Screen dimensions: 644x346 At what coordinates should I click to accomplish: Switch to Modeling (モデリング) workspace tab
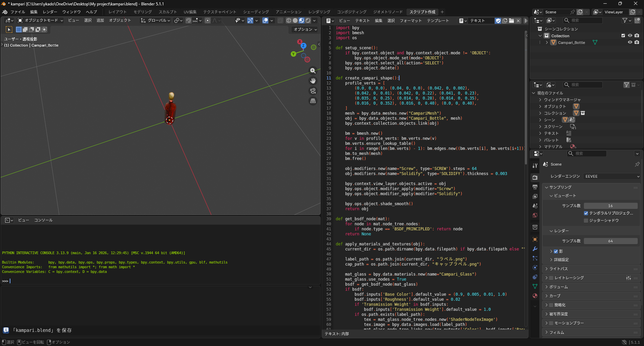point(143,12)
